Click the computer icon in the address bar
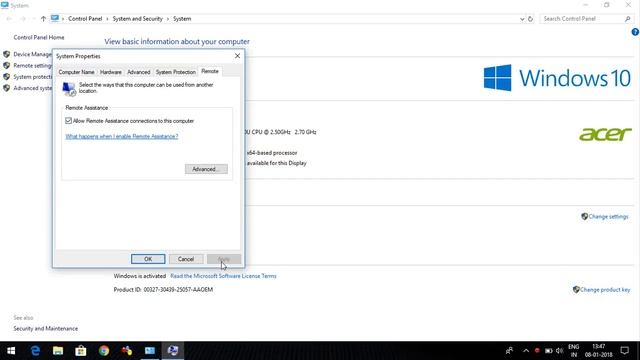The width and height of the screenshot is (640, 360). (55, 18)
